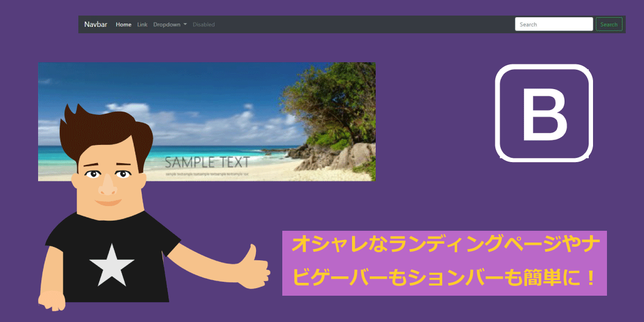Open the Link nav item
Screen dimensions: 644x322
click(142, 24)
